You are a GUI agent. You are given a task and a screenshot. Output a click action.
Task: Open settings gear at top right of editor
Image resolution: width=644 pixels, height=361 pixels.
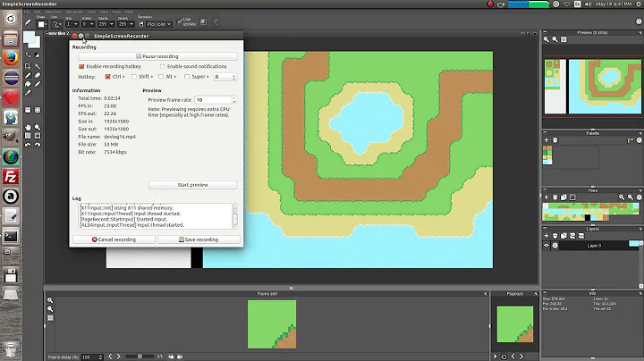(639, 21)
